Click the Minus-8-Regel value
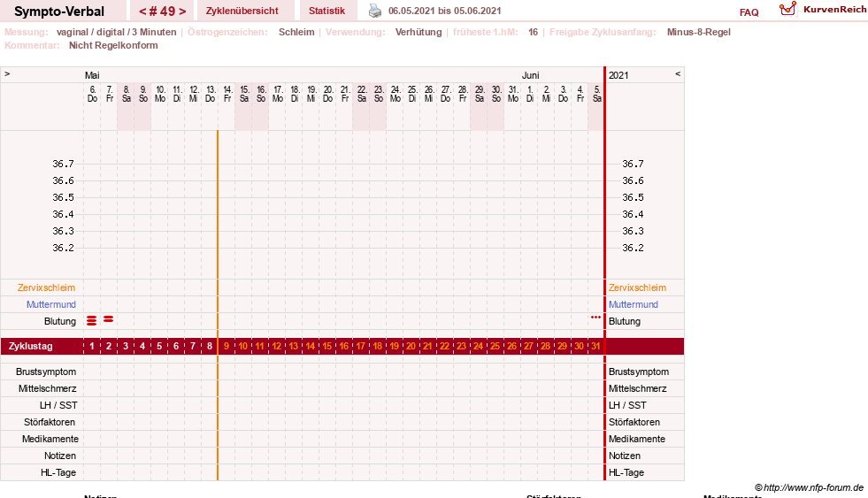Screen dimensions: 868x498 pos(699,32)
